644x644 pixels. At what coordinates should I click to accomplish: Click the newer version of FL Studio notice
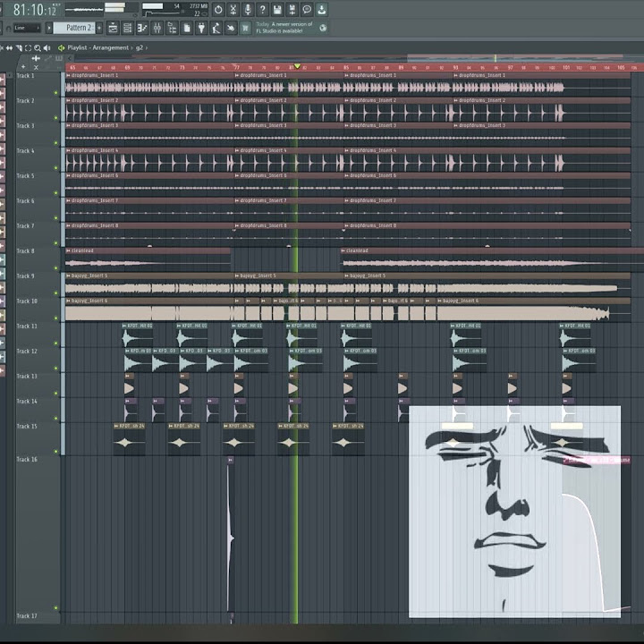point(284,28)
